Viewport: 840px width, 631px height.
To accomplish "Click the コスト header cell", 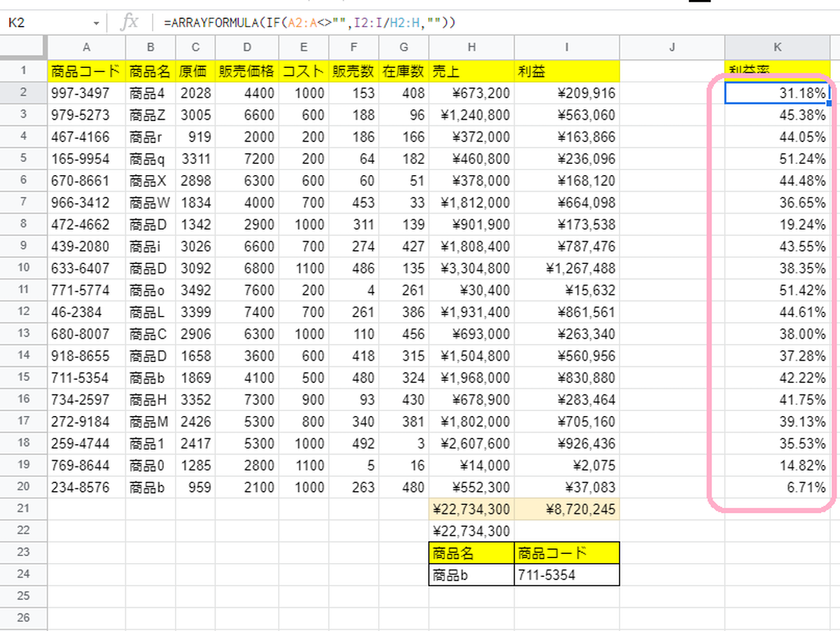I will [303, 71].
